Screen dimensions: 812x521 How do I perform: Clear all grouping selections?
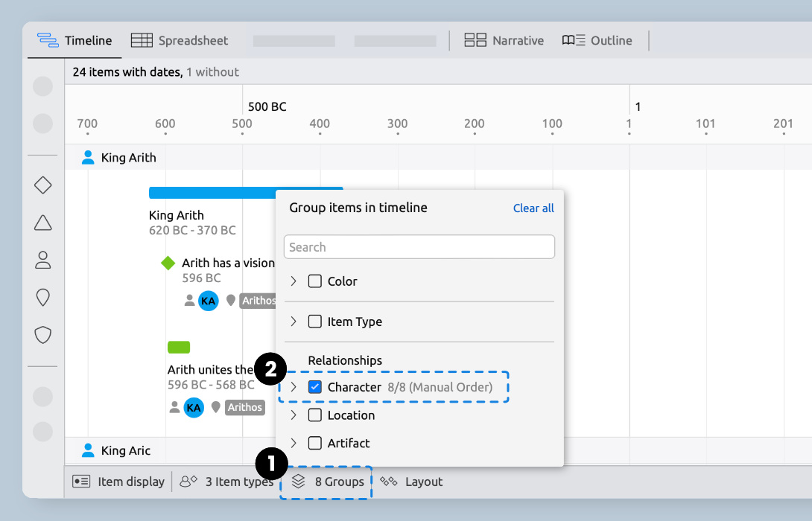[x=533, y=208]
